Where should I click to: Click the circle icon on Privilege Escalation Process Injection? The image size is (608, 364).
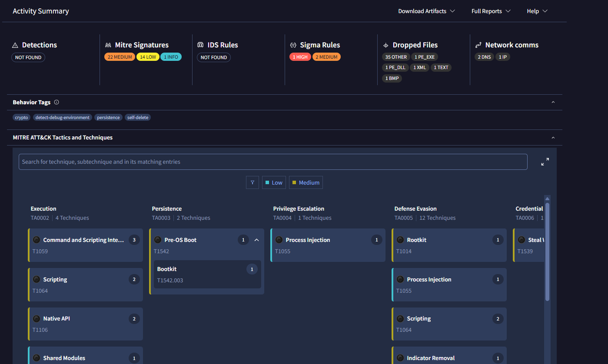coord(279,240)
